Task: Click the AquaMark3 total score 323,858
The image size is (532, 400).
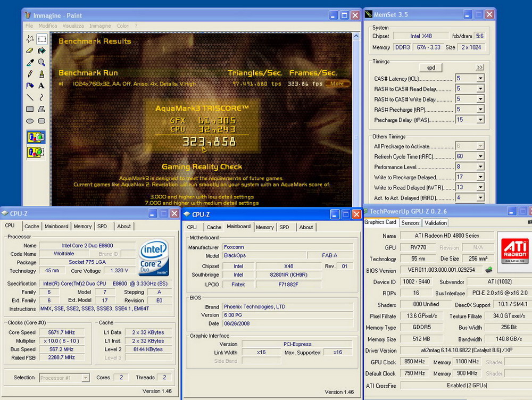Action: point(209,141)
